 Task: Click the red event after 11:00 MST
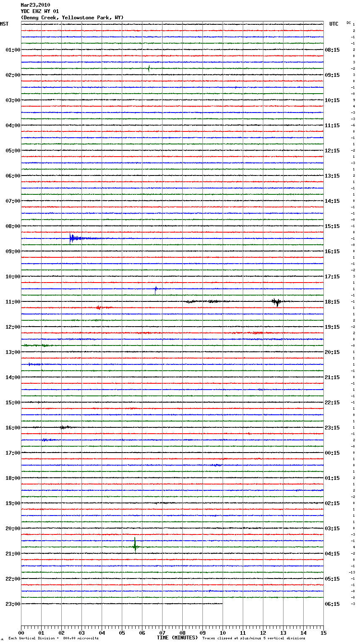(x=99, y=308)
